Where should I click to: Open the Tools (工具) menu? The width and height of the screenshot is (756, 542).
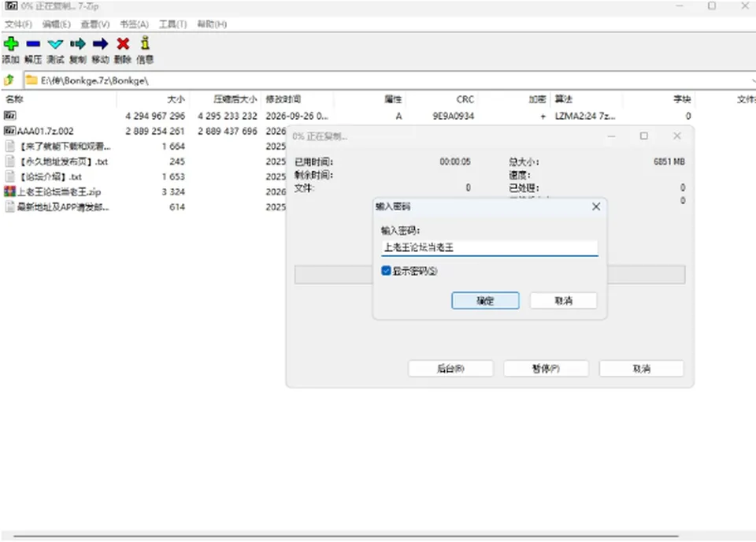(x=172, y=24)
